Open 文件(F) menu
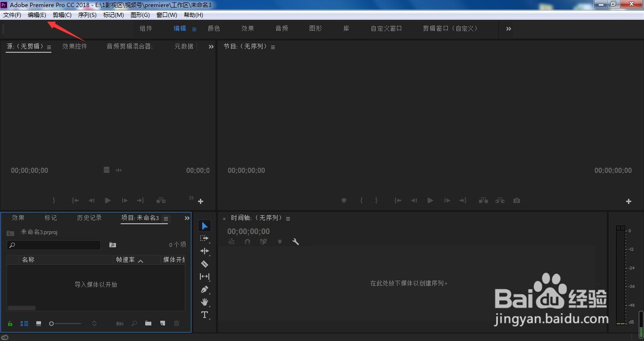 point(12,15)
